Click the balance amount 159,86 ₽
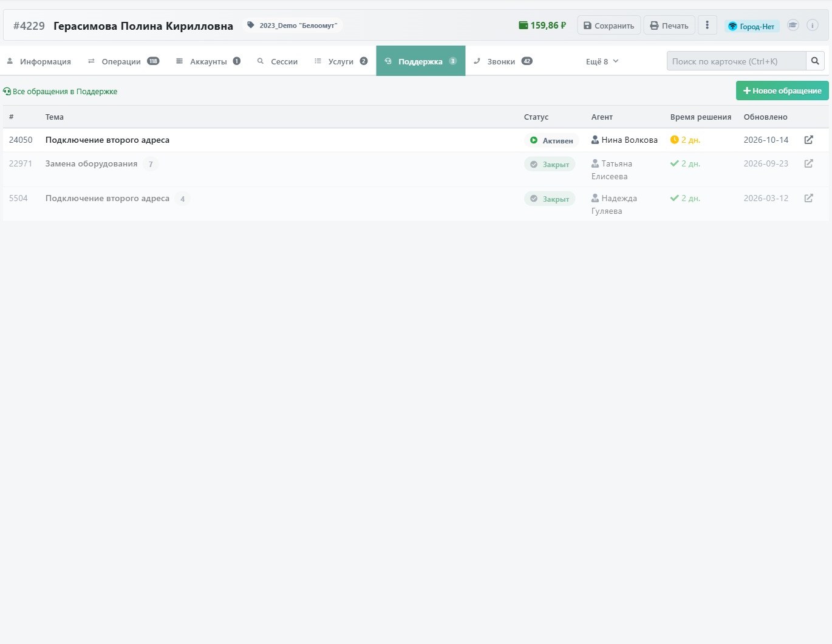832x644 pixels. pos(548,26)
